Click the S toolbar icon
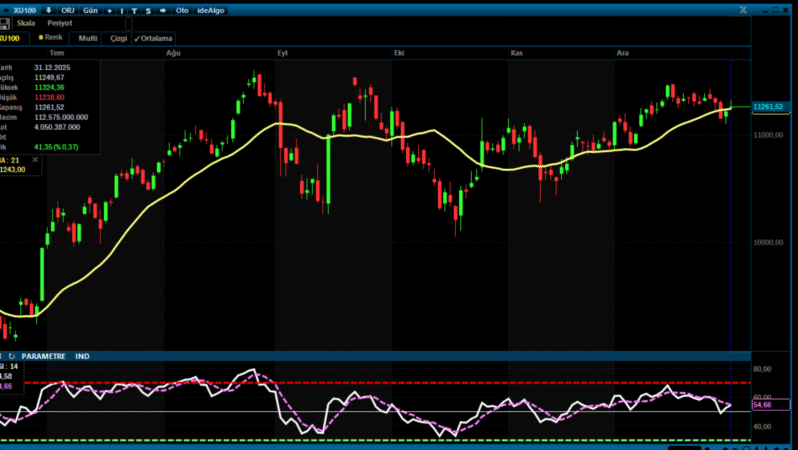 click(x=148, y=11)
